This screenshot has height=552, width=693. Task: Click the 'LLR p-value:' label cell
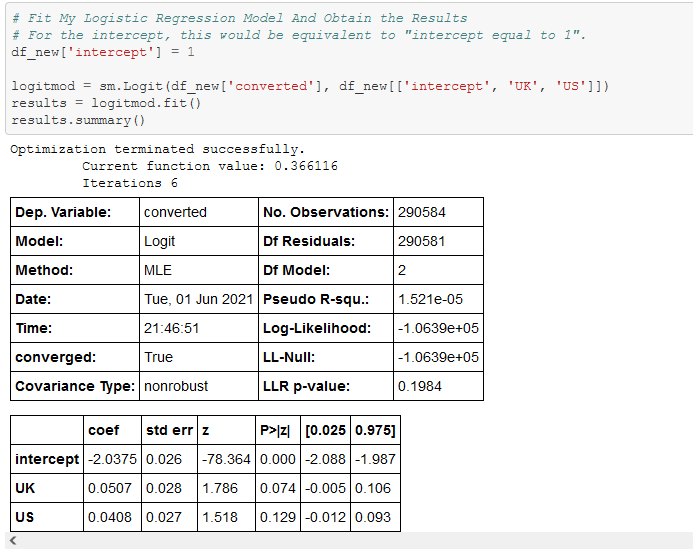pyautogui.click(x=326, y=386)
